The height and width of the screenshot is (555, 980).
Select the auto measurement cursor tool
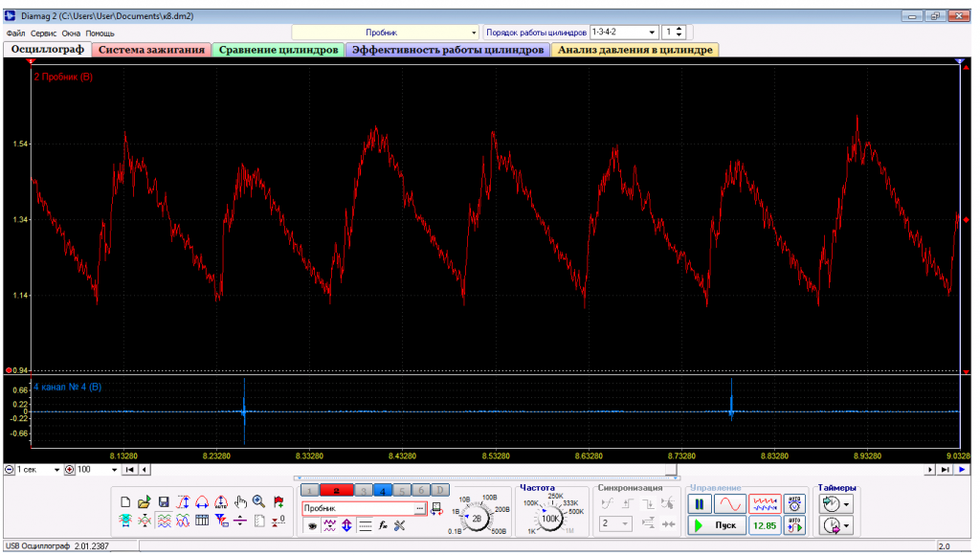(221, 501)
